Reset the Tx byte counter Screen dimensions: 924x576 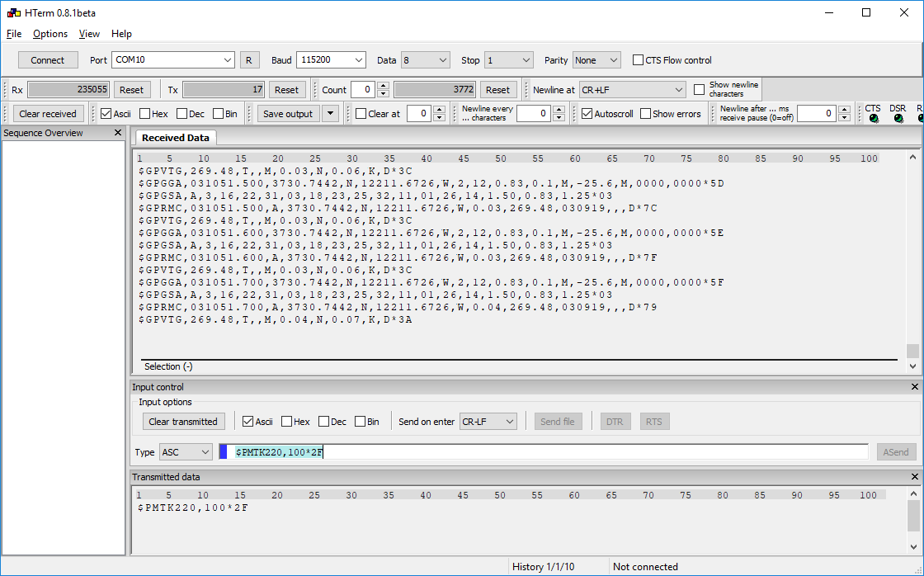pos(287,90)
